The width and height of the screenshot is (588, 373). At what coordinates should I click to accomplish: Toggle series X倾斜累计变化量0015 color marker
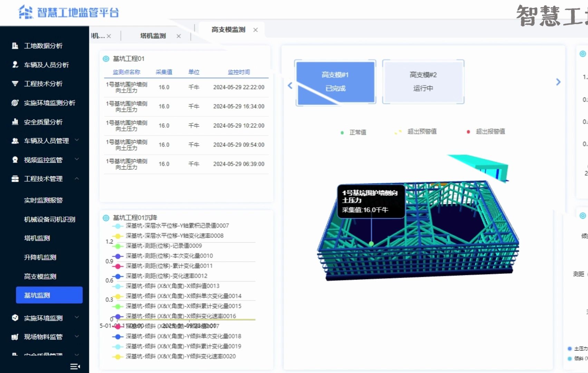click(118, 306)
